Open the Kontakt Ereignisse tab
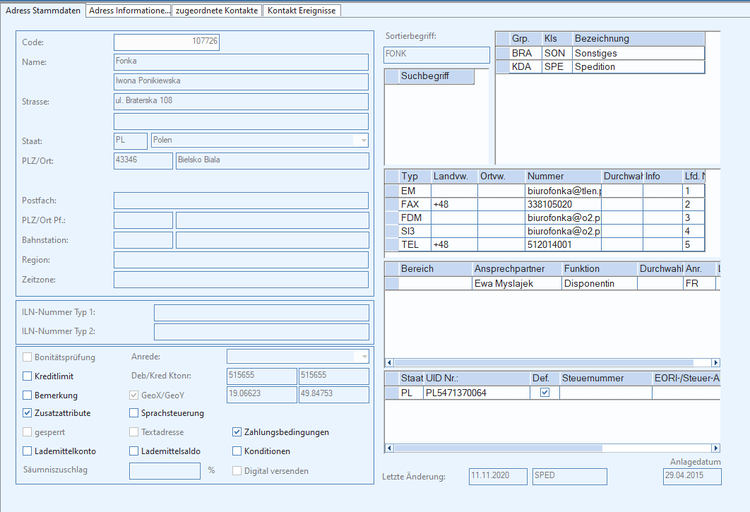This screenshot has width=750, height=512. 301,11
